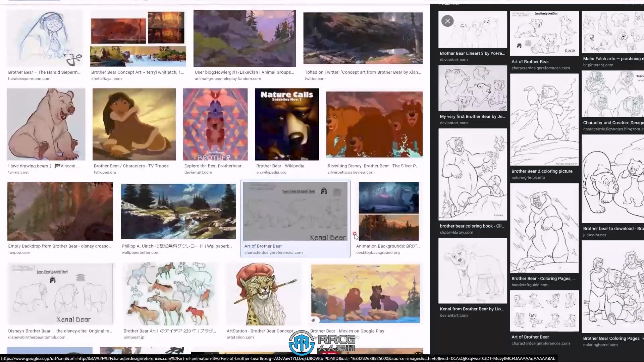The height and width of the screenshot is (362, 644).
Task: Click 'Brother Bear 2 coloring picture' title
Action: tap(542, 171)
